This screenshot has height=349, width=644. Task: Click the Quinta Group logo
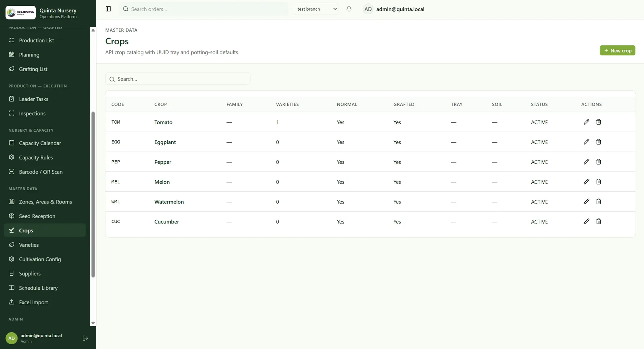point(21,13)
